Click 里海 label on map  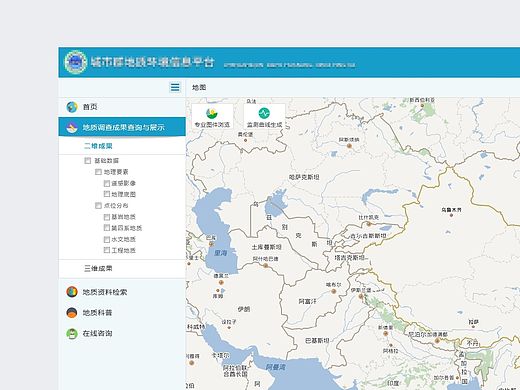220,253
